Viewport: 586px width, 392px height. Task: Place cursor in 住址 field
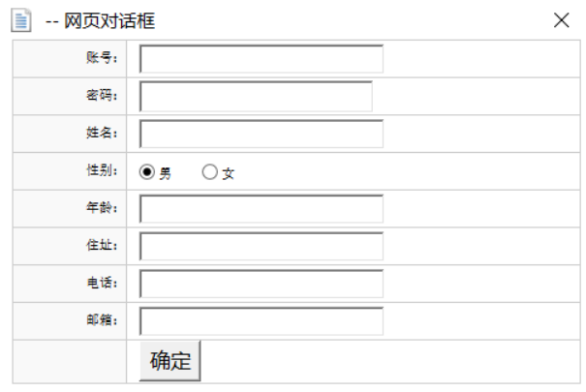point(262,246)
